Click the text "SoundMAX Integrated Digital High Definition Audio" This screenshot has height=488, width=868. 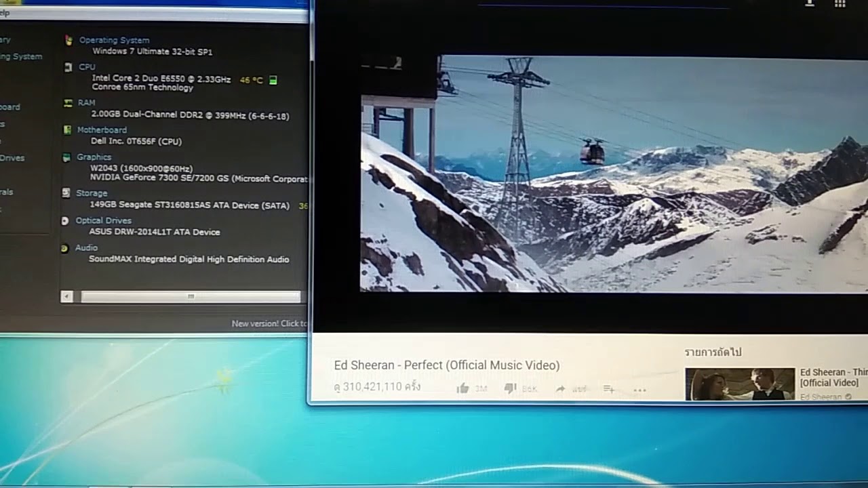coord(189,259)
